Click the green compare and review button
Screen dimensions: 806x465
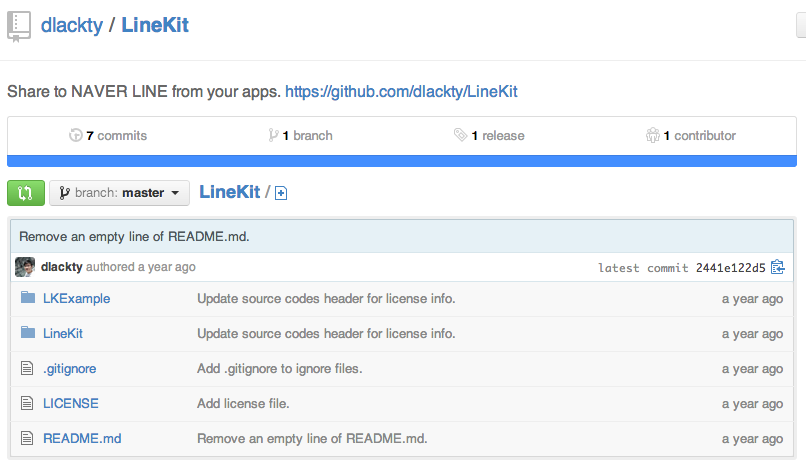coord(26,193)
